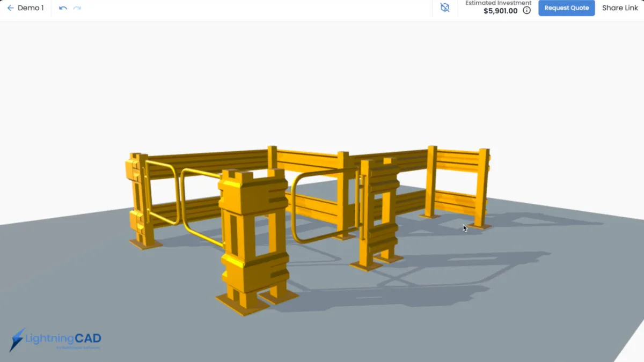The width and height of the screenshot is (644, 362).
Task: Undo the last change
Action: tap(62, 8)
